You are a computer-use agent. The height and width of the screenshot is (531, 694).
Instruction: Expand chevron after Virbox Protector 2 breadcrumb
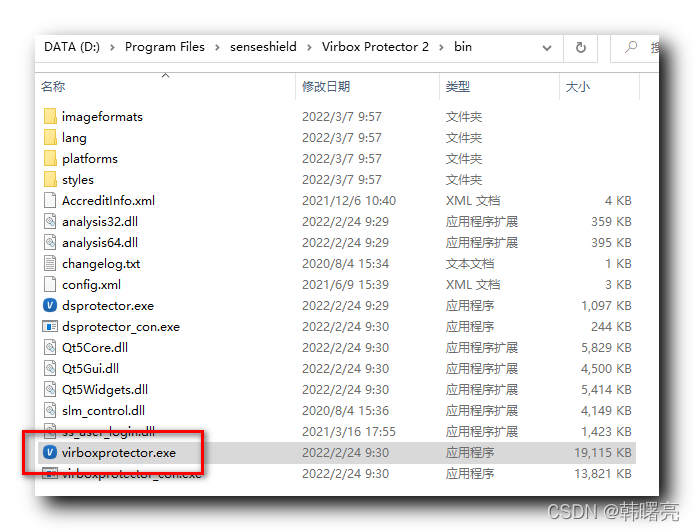coord(441,47)
